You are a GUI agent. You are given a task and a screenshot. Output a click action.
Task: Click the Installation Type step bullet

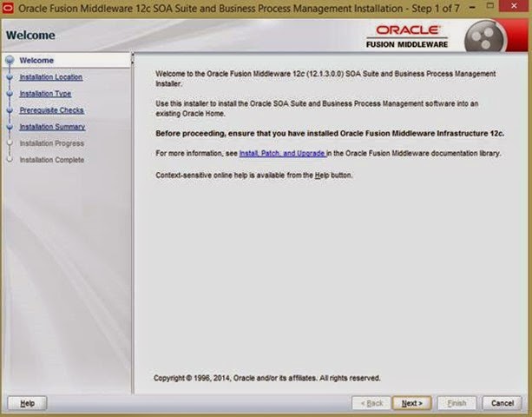pos(10,93)
